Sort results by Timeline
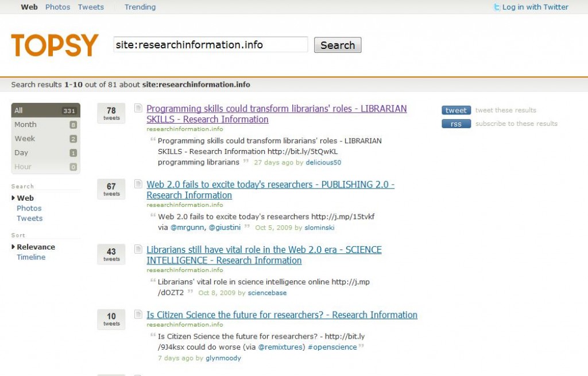This screenshot has height=376, width=588. [x=31, y=258]
